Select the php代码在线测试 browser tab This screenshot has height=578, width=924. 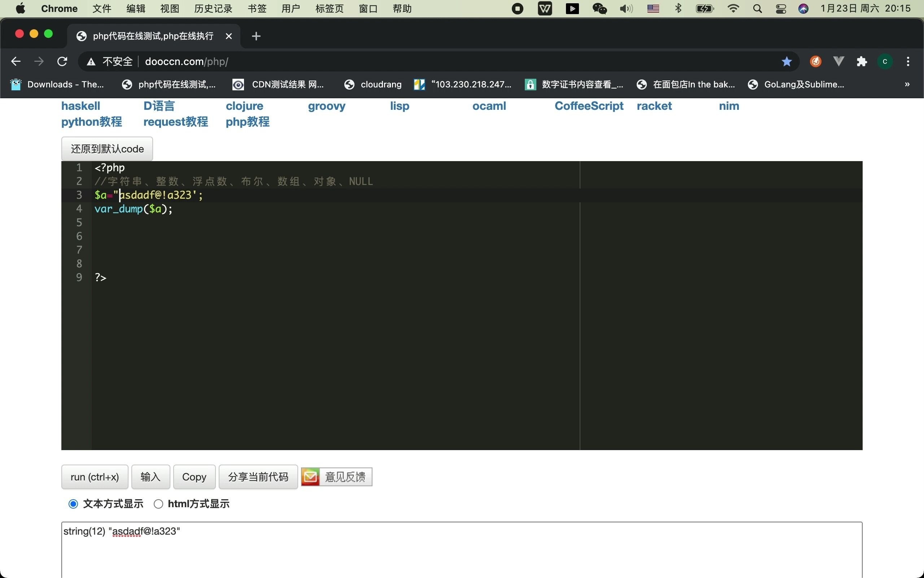[x=154, y=36]
